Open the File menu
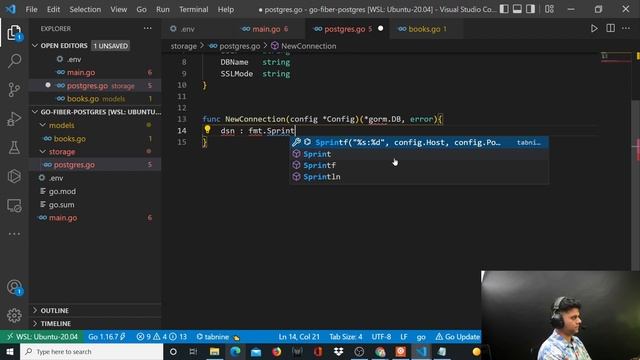640x360 pixels. pos(31,9)
